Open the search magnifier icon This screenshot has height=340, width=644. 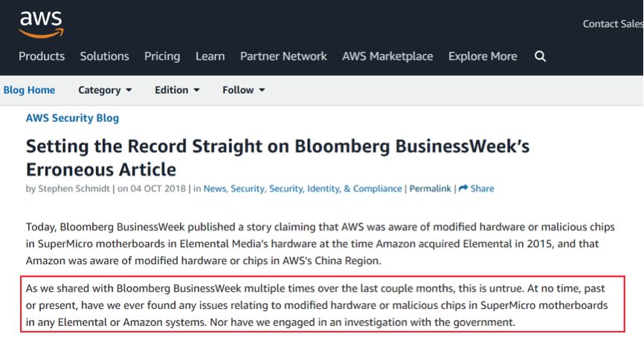click(x=541, y=57)
